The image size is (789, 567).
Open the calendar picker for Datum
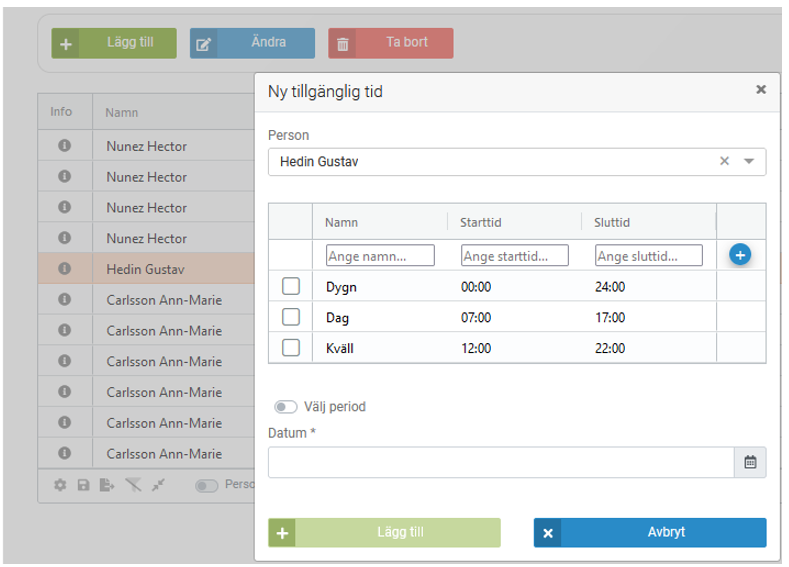pyautogui.click(x=750, y=462)
